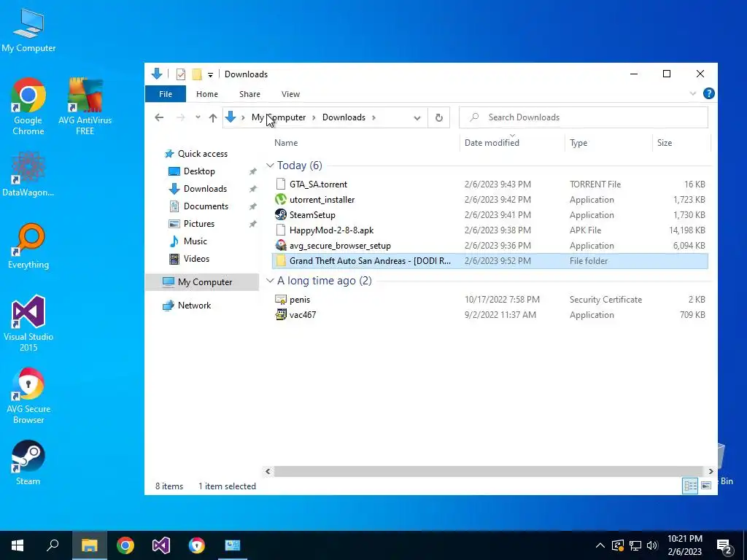747x560 pixels.
Task: Open taskbar Search magnifier
Action: pos(53,545)
